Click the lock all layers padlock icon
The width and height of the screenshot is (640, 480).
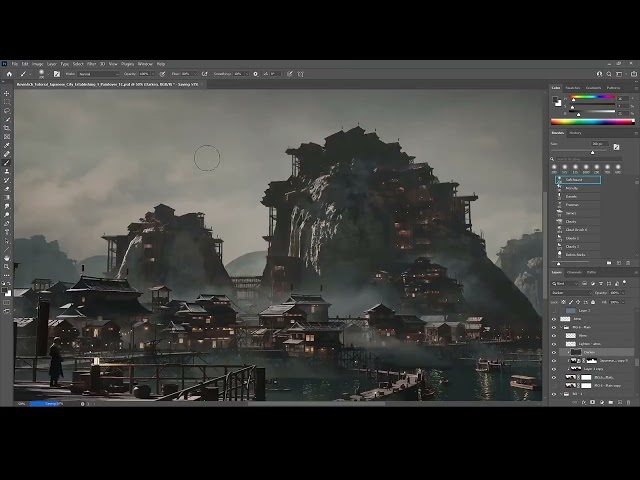pyautogui.click(x=593, y=302)
